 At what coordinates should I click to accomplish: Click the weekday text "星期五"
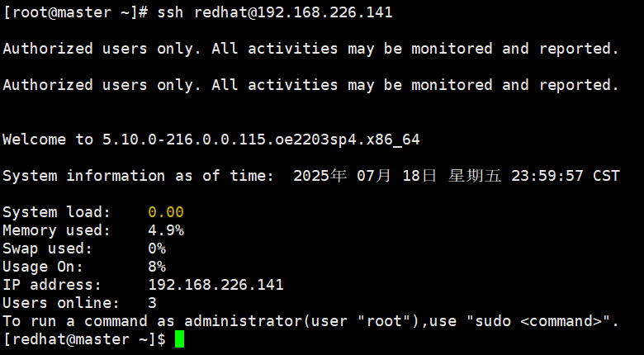click(475, 176)
